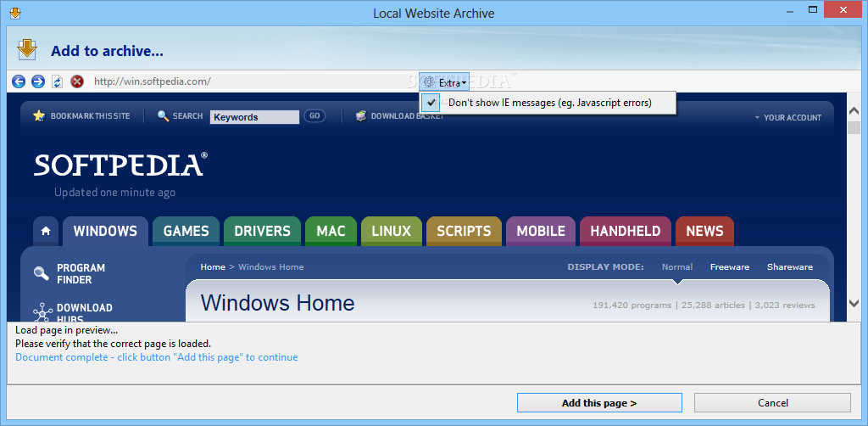868x426 pixels.
Task: Open the LINUX tab
Action: (x=392, y=231)
